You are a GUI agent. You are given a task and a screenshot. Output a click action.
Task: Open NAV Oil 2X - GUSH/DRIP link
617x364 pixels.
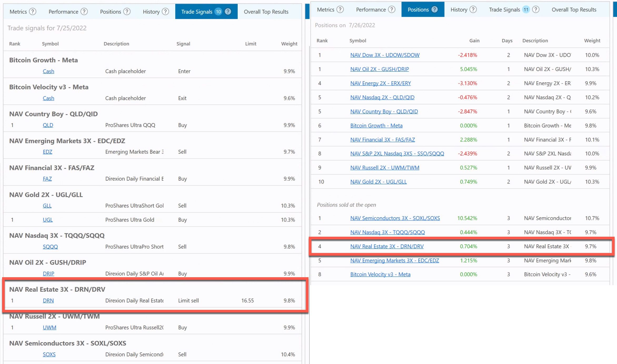(379, 69)
